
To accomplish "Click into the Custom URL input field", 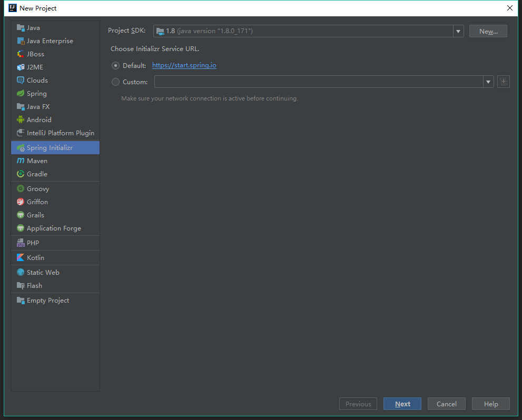I will (x=319, y=82).
